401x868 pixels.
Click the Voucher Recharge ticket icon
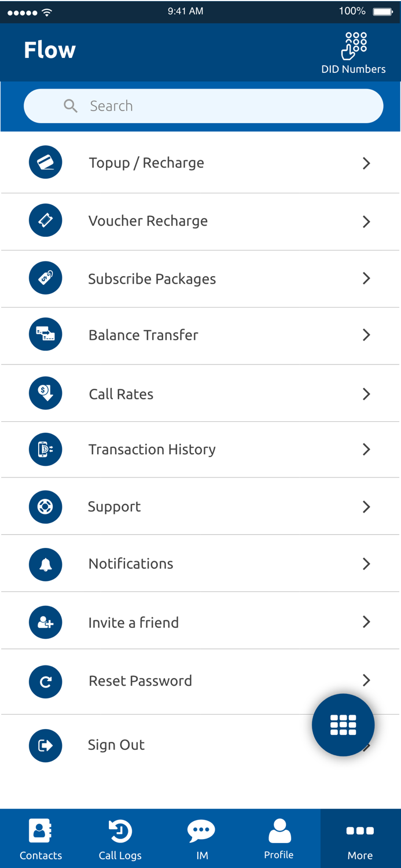[x=45, y=220]
